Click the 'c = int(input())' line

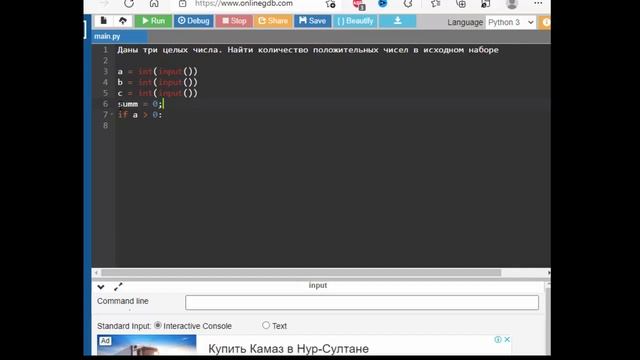[x=158, y=93]
